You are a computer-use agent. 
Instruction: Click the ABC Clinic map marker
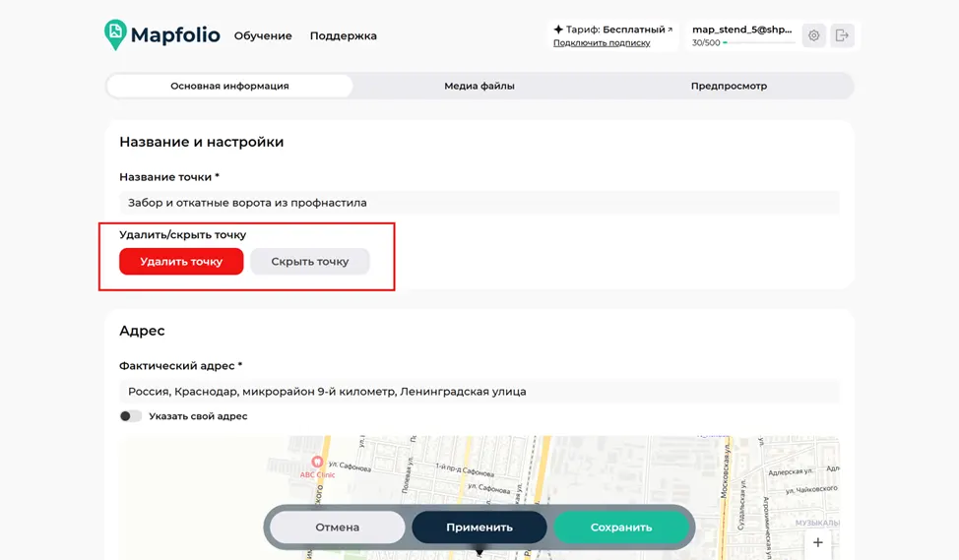coord(317,463)
